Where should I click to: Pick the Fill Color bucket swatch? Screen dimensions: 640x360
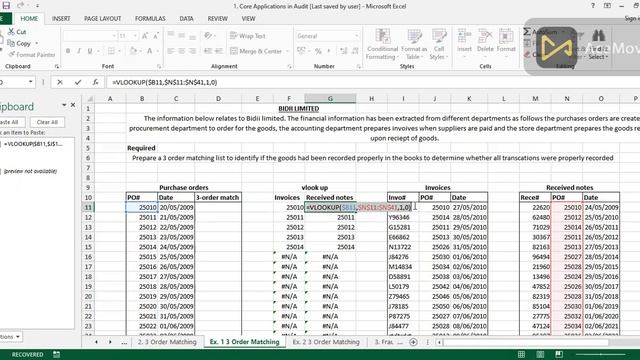pyautogui.click(x=133, y=51)
